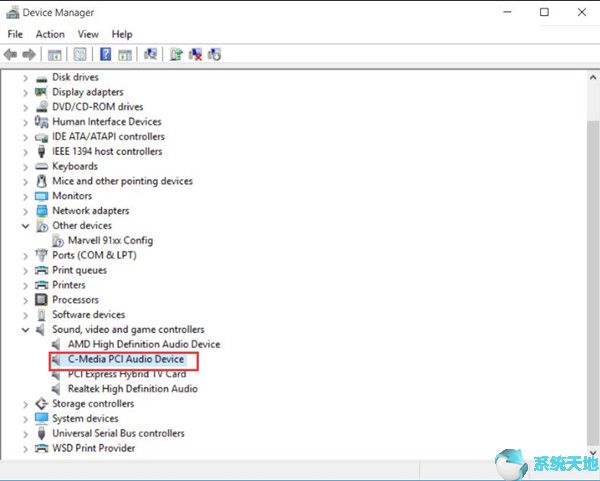The height and width of the screenshot is (481, 600).
Task: Expand the Display adapters node
Action: point(25,93)
